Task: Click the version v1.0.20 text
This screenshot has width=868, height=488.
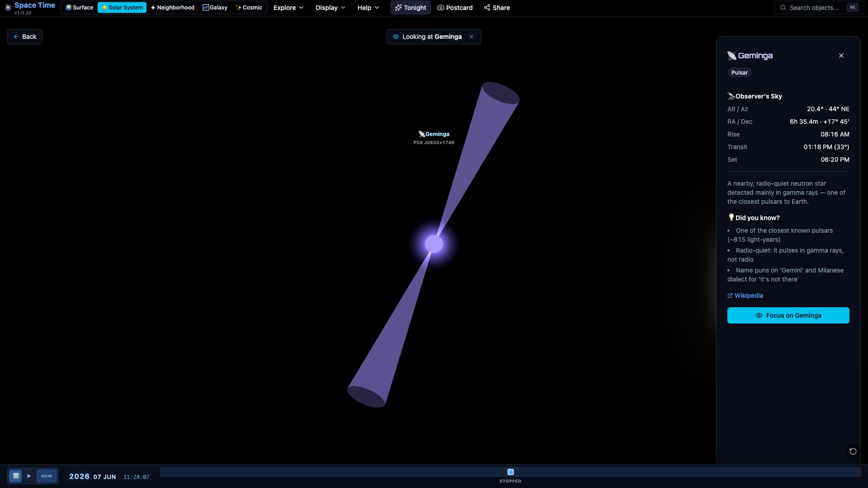Action: [x=23, y=13]
